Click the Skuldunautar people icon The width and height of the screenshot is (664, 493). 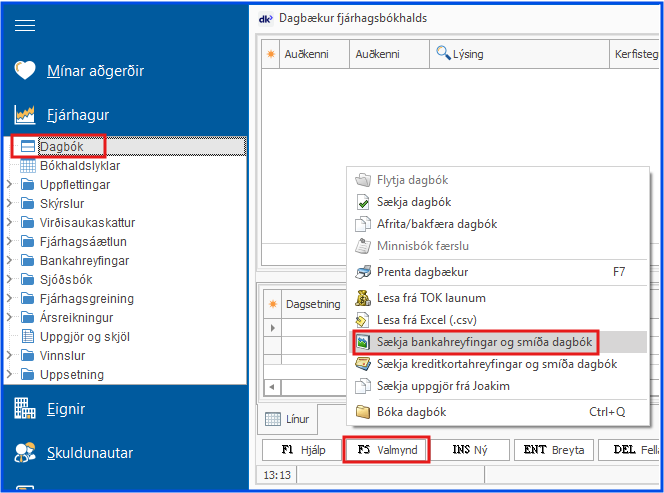(25, 453)
